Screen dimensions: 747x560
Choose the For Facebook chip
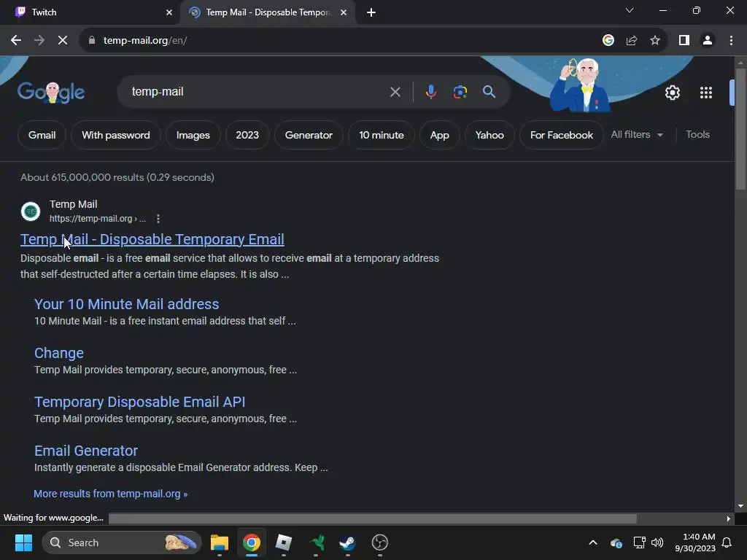pyautogui.click(x=562, y=135)
